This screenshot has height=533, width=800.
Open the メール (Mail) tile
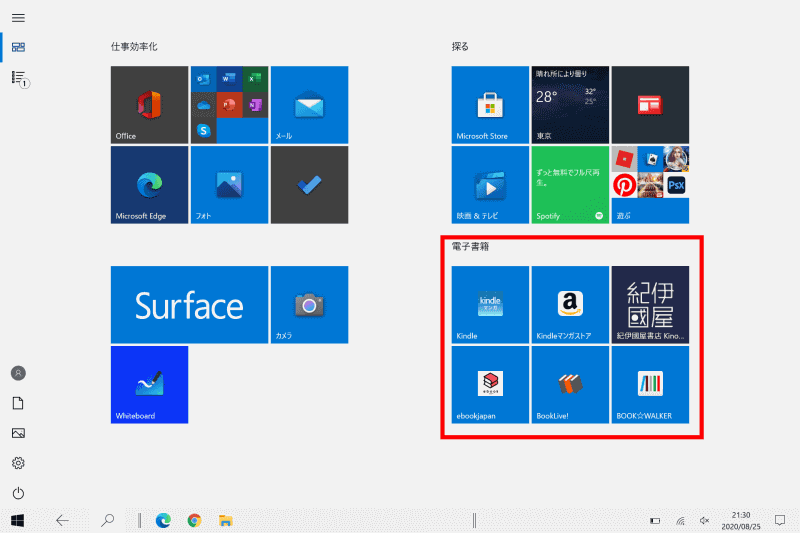pyautogui.click(x=310, y=105)
